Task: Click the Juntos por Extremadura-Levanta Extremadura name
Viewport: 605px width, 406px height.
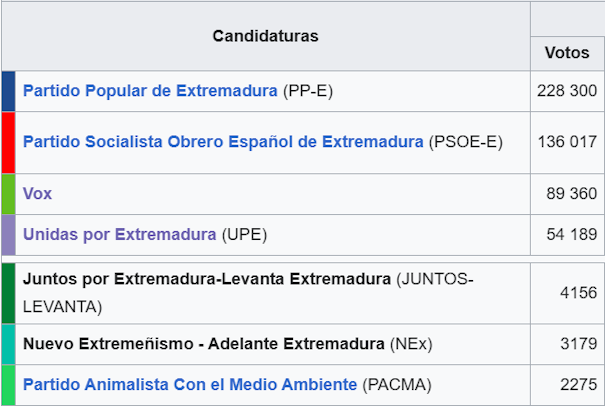Action: (x=206, y=278)
